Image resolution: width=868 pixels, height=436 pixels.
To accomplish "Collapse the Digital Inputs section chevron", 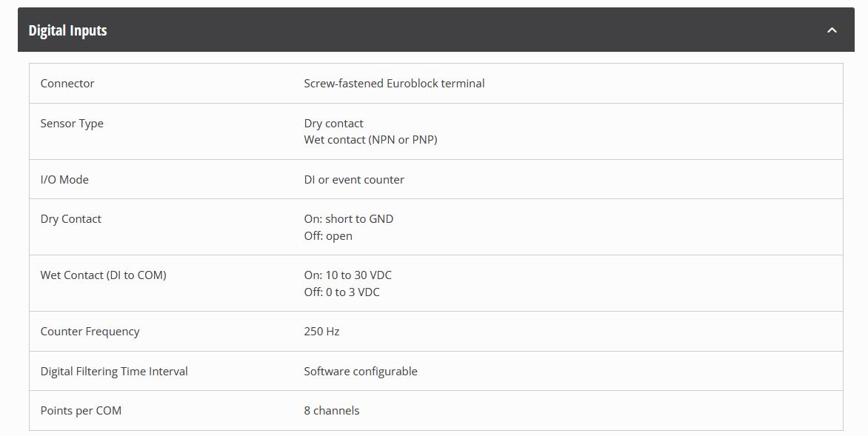I will (x=832, y=30).
